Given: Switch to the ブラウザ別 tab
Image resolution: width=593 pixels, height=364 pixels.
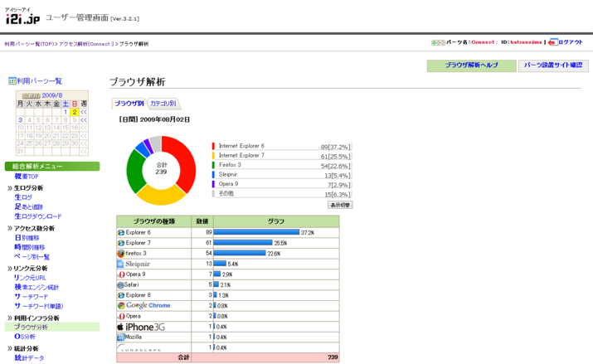Looking at the screenshot, I should (129, 103).
